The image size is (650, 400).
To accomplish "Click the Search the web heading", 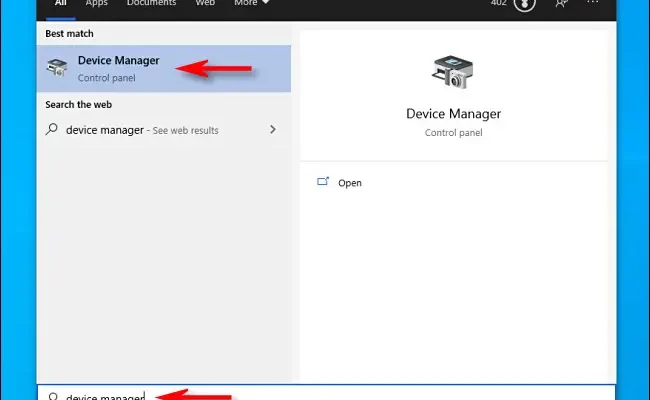I will click(79, 104).
